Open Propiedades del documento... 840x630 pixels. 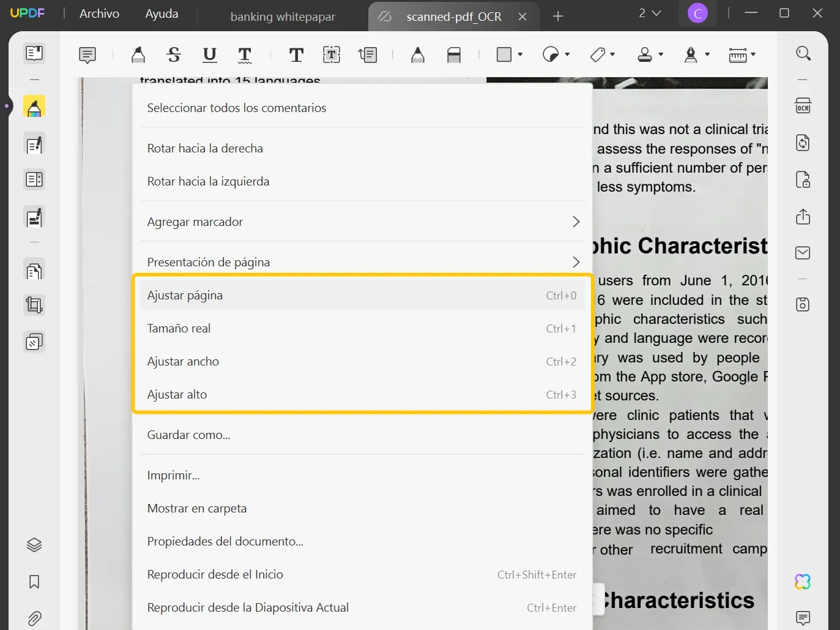click(362, 541)
